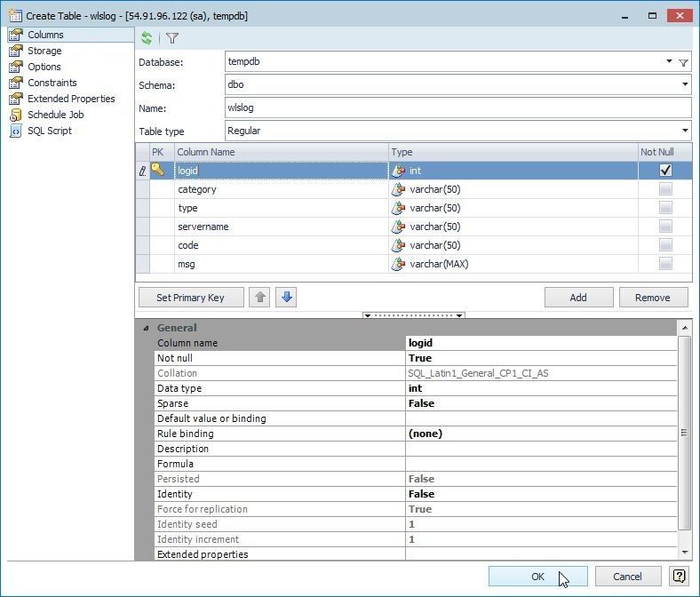Click OK to create the table
Image resolution: width=700 pixels, height=597 pixels.
[x=538, y=576]
